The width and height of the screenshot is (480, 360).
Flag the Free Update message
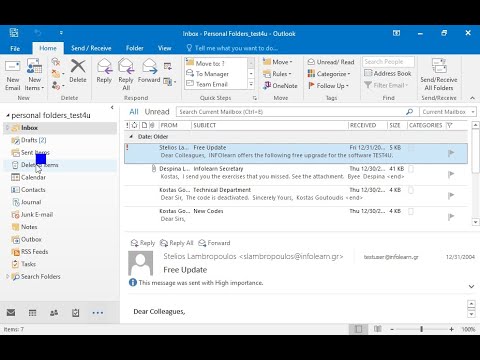tap(451, 153)
